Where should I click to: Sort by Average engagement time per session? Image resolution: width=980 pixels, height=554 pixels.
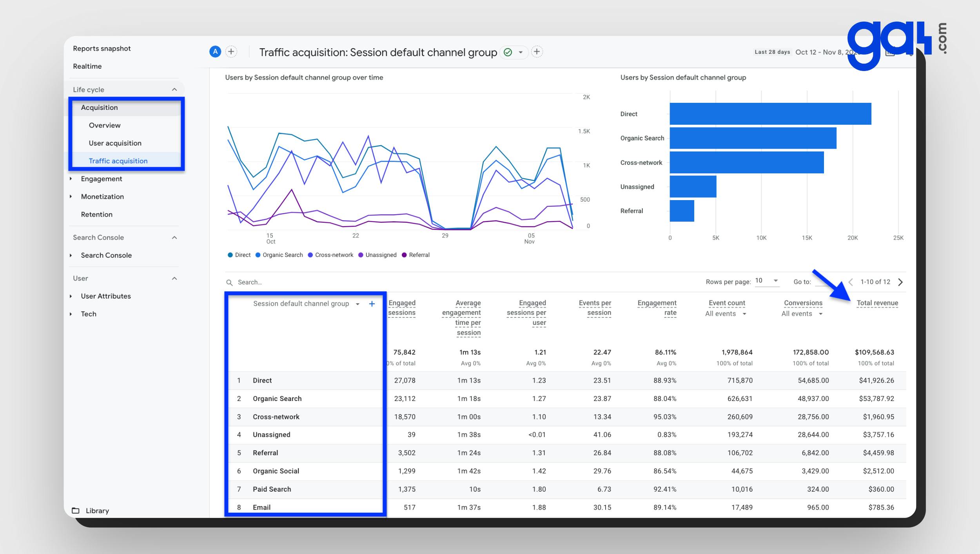coord(461,318)
